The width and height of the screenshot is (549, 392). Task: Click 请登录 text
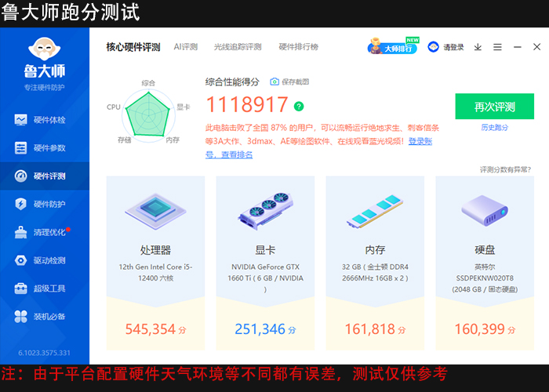tap(453, 47)
